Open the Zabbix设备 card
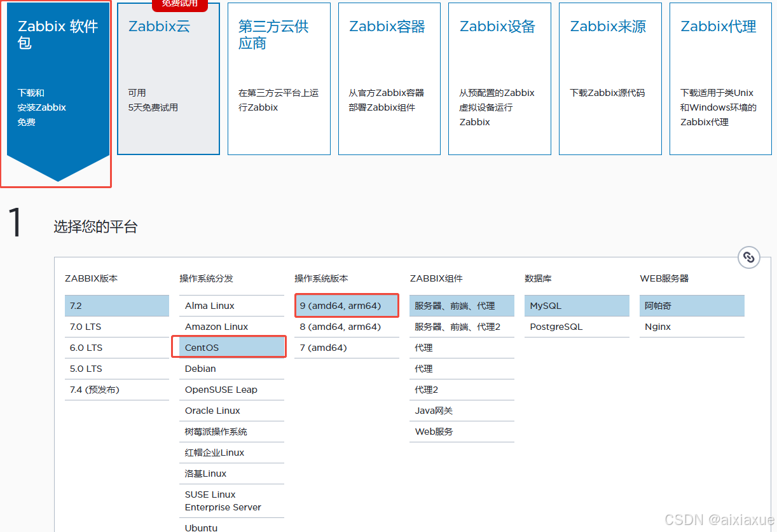This screenshot has height=532, width=777. click(x=500, y=79)
